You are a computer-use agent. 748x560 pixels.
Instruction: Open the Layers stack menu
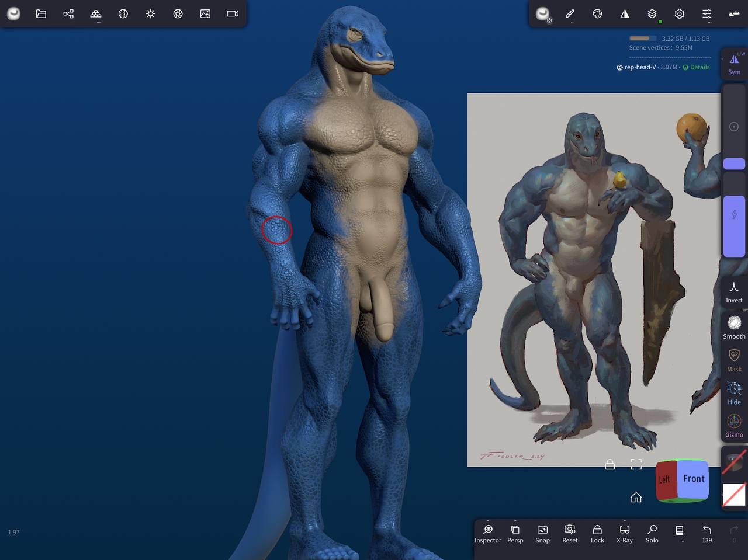coord(652,13)
